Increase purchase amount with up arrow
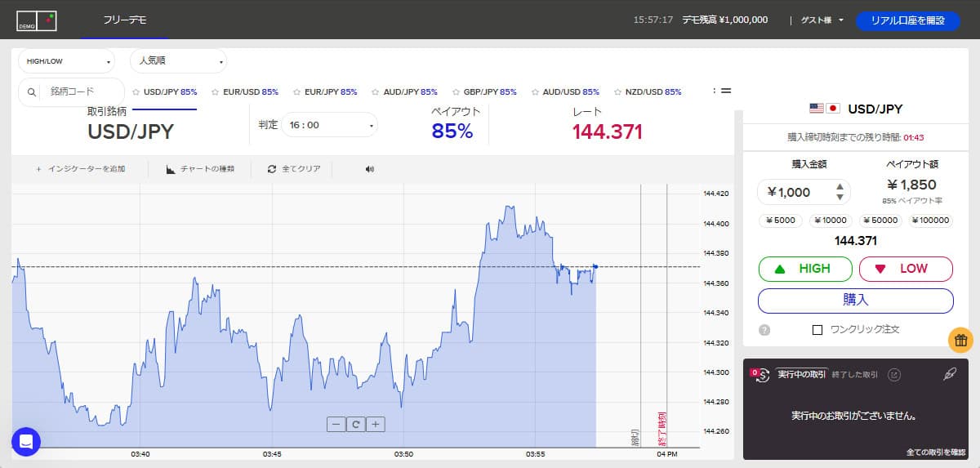Screen dimensions: 980x468 pos(840,187)
